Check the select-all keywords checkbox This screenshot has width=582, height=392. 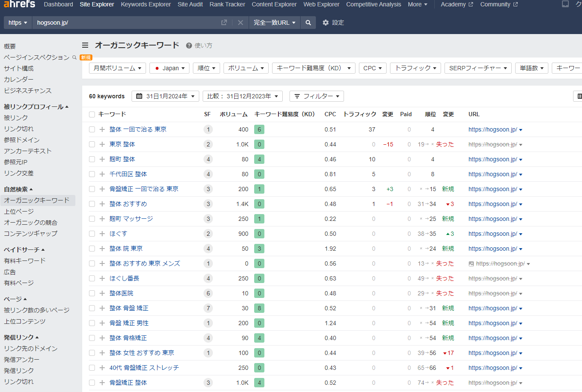tap(92, 114)
